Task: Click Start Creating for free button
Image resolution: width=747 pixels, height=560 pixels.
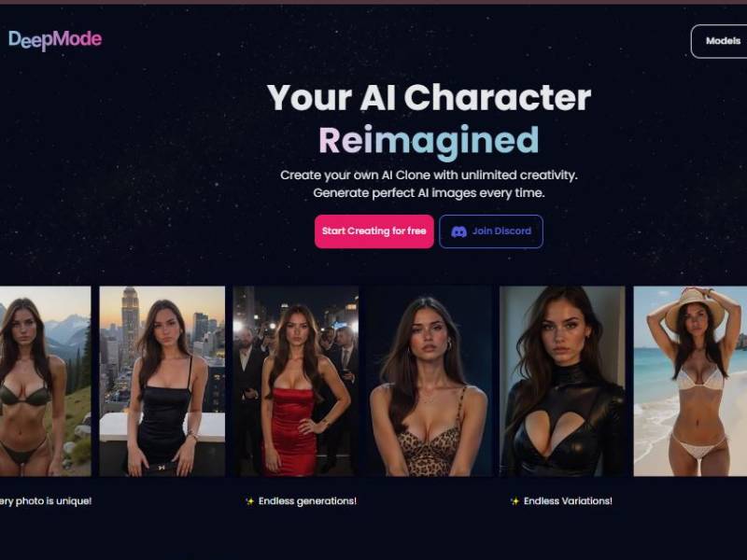Action: [x=374, y=231]
